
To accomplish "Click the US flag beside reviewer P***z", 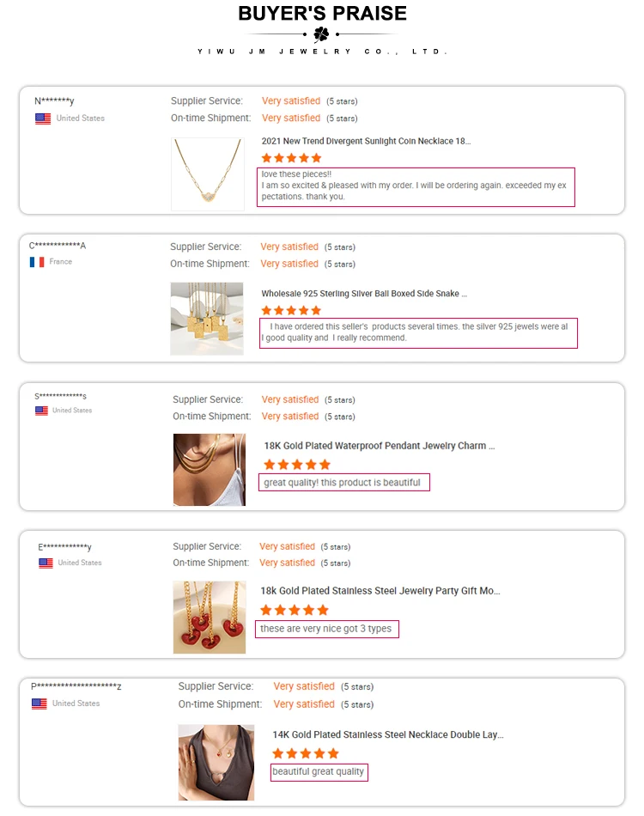I will click(x=39, y=703).
